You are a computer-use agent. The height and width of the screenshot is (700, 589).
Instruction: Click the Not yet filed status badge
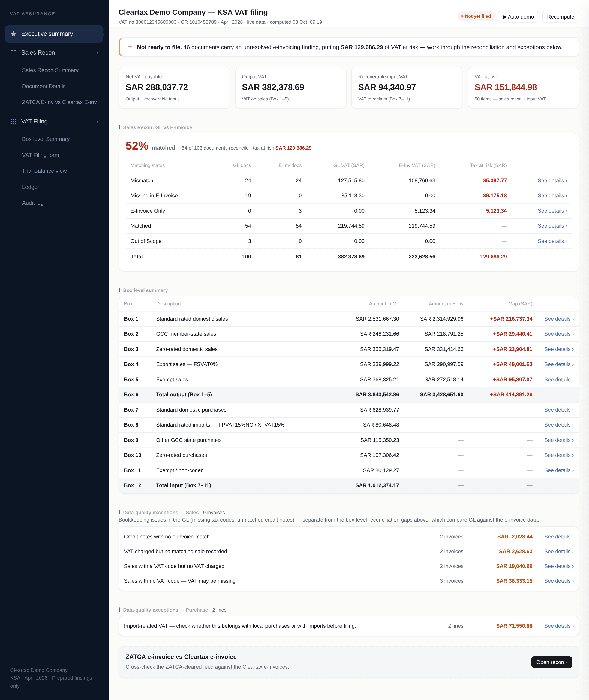pyautogui.click(x=476, y=16)
